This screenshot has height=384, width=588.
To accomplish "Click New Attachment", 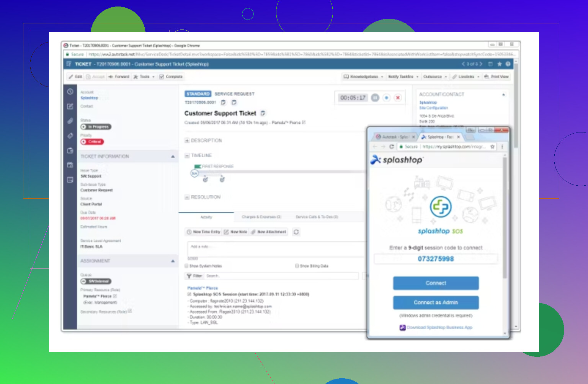I will pyautogui.click(x=269, y=232).
